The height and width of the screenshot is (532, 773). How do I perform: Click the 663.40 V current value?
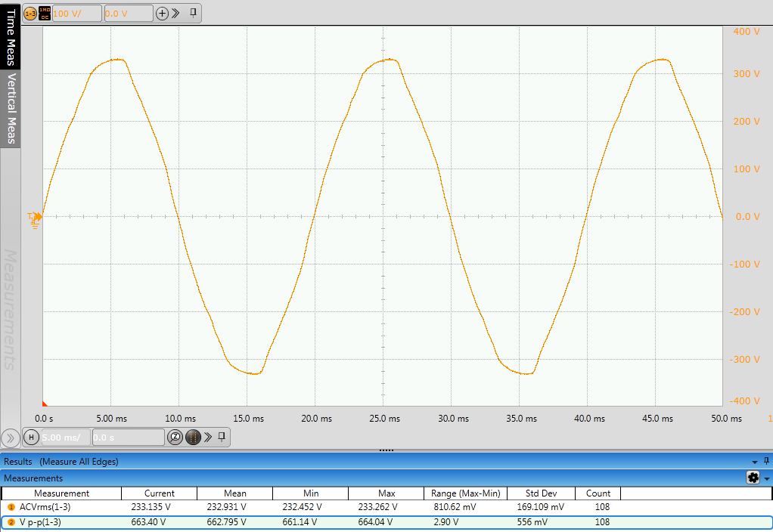click(148, 522)
